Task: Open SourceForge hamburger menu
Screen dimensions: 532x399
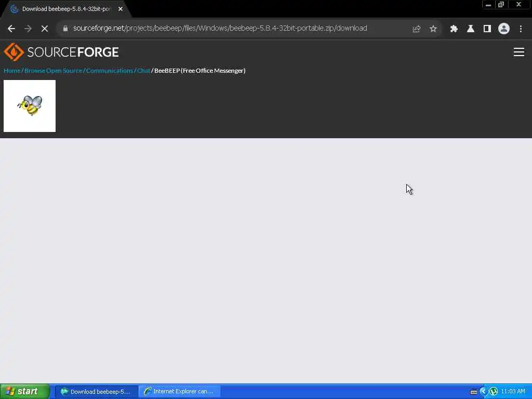Action: tap(519, 52)
